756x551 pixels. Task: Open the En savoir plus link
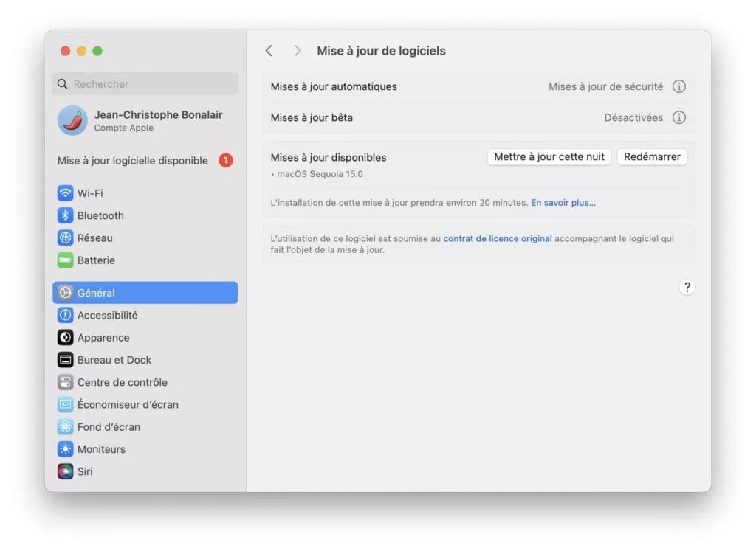coord(563,203)
